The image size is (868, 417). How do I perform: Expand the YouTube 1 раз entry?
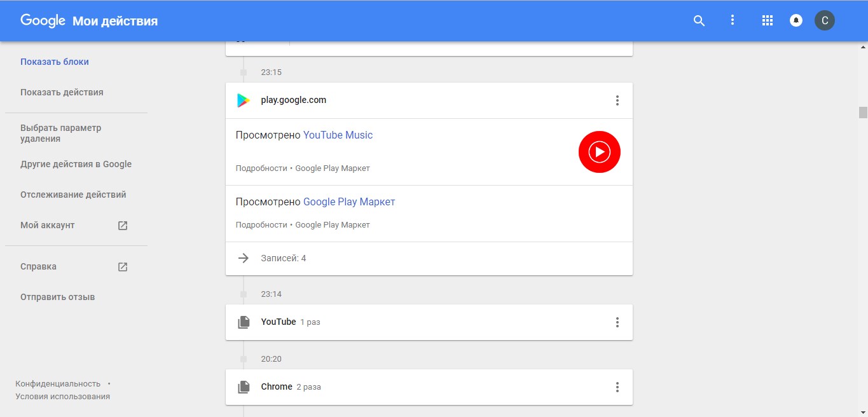click(x=429, y=322)
